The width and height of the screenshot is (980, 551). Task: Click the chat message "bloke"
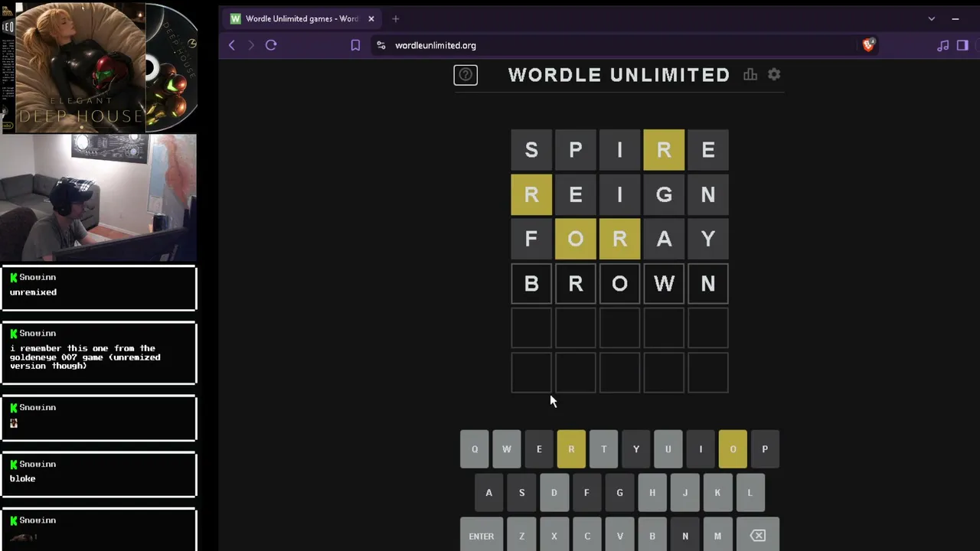coord(22,478)
